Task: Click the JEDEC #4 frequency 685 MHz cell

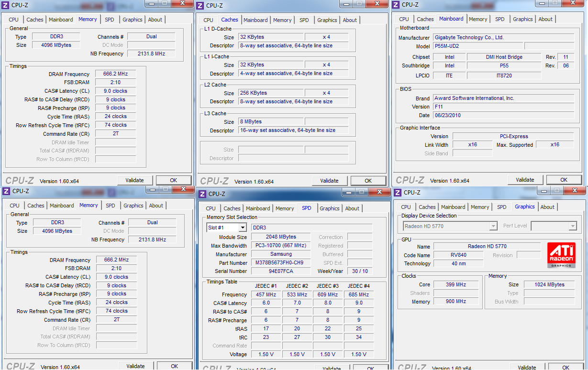Action: pyautogui.click(x=358, y=294)
